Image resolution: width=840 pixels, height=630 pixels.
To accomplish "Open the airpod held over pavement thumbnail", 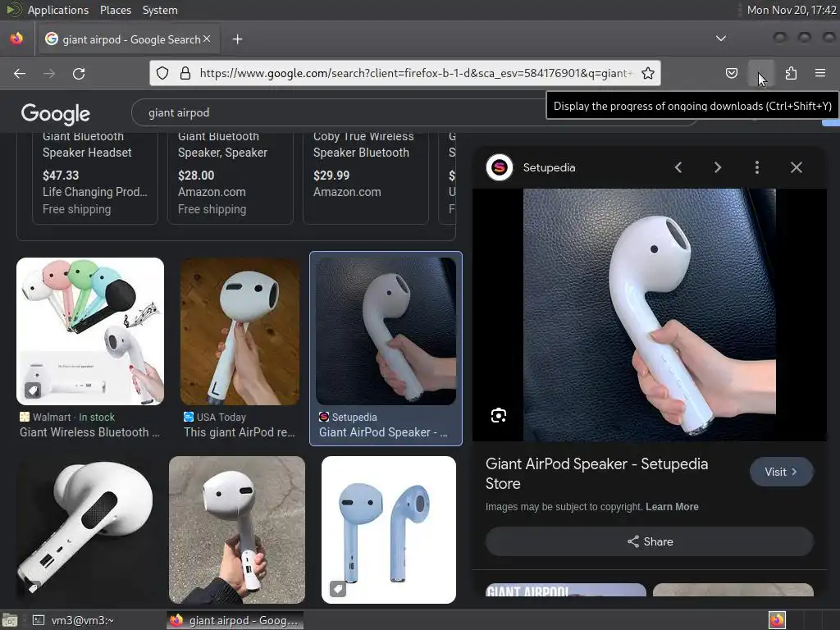I will point(237,530).
